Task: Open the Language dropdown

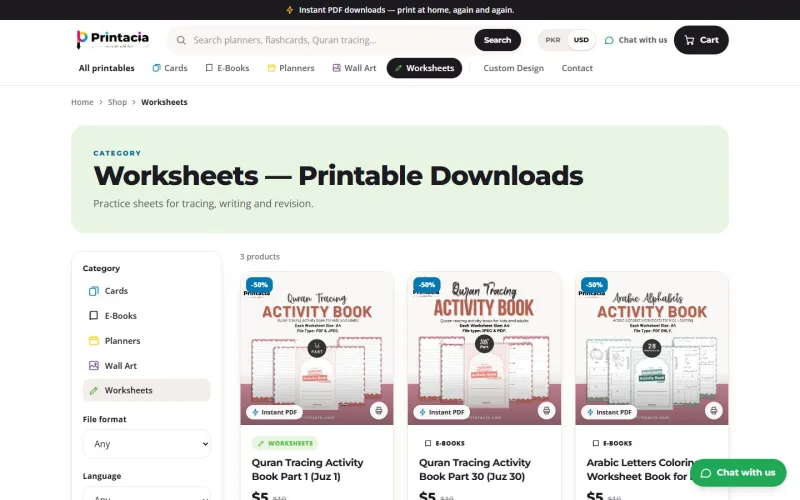Action: click(x=146, y=494)
